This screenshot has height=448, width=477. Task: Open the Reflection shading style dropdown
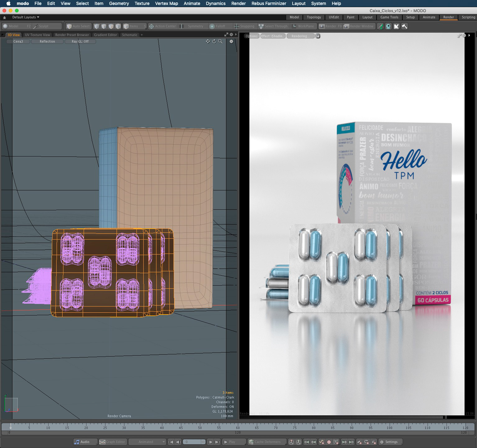pos(47,41)
